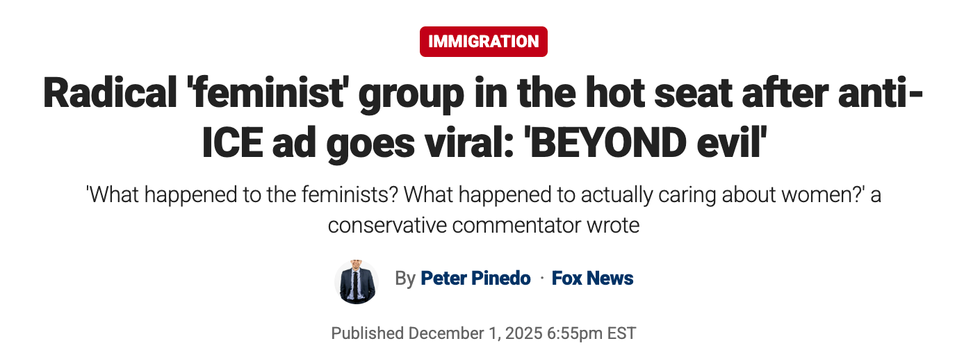
Task: Open the Fox News source link
Action: pyautogui.click(x=592, y=279)
